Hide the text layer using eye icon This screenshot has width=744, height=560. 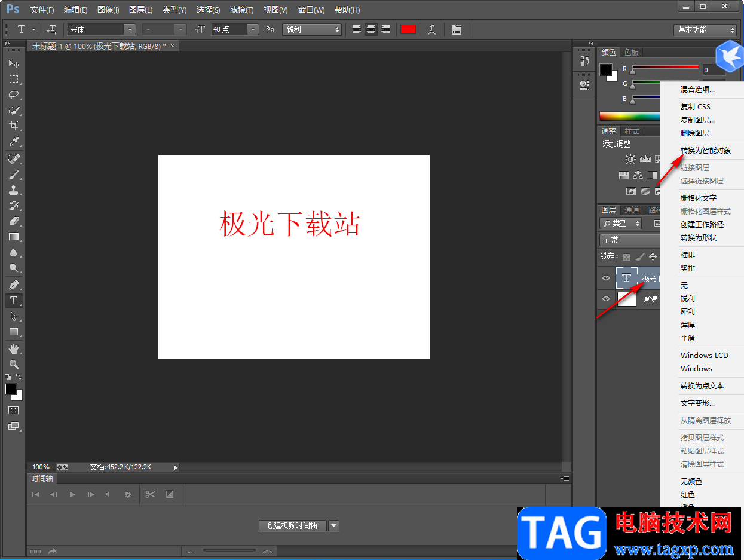click(x=606, y=278)
